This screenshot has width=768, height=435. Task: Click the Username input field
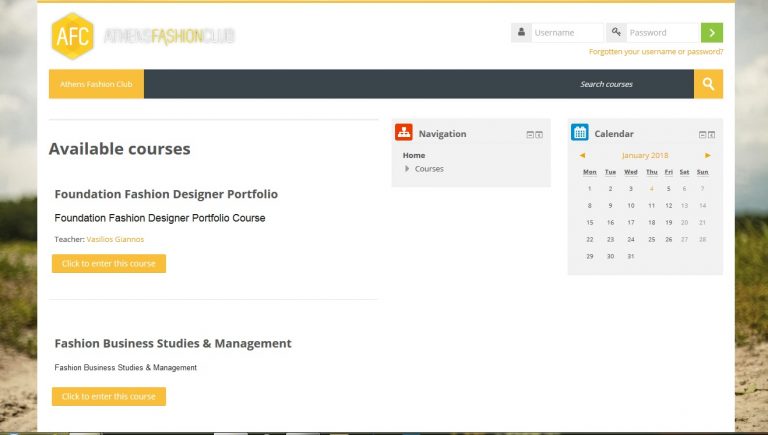pyautogui.click(x=566, y=33)
